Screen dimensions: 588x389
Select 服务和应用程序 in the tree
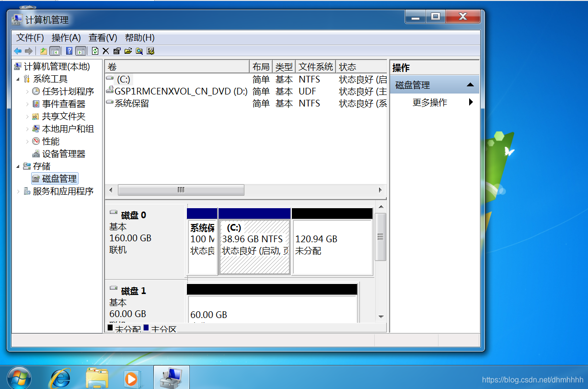point(63,191)
